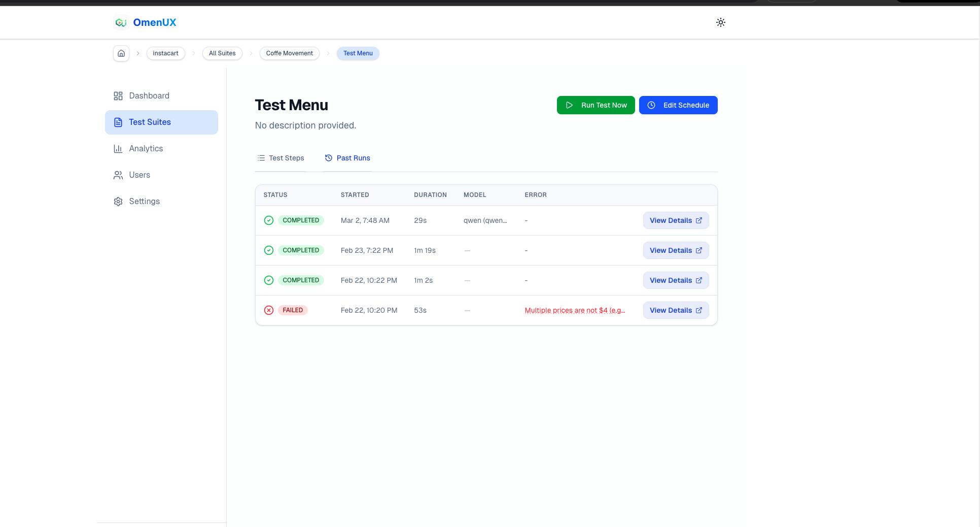Toggle the light/dark theme sun icon

[721, 22]
